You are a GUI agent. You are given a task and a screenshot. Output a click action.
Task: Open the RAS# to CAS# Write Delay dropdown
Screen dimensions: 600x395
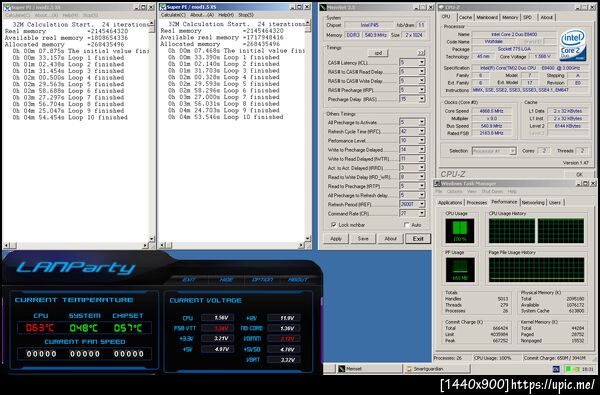421,81
